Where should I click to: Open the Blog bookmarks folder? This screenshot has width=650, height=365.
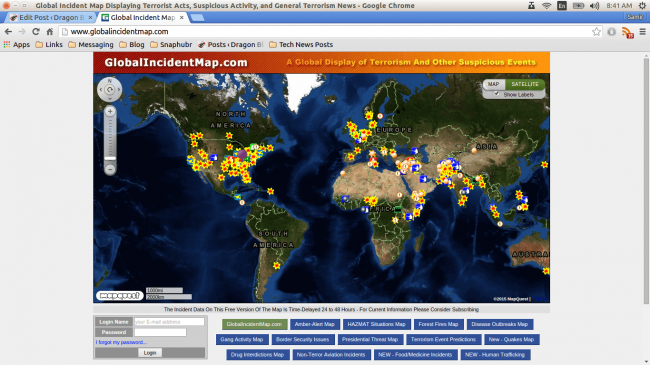tap(132, 44)
